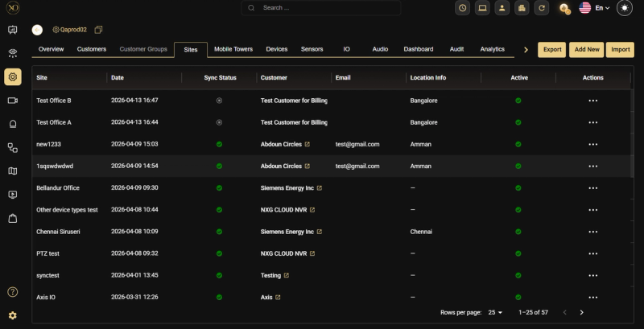
Task: Open external link for Siemens Energy Inc on Bellandur Office row
Action: [320, 188]
